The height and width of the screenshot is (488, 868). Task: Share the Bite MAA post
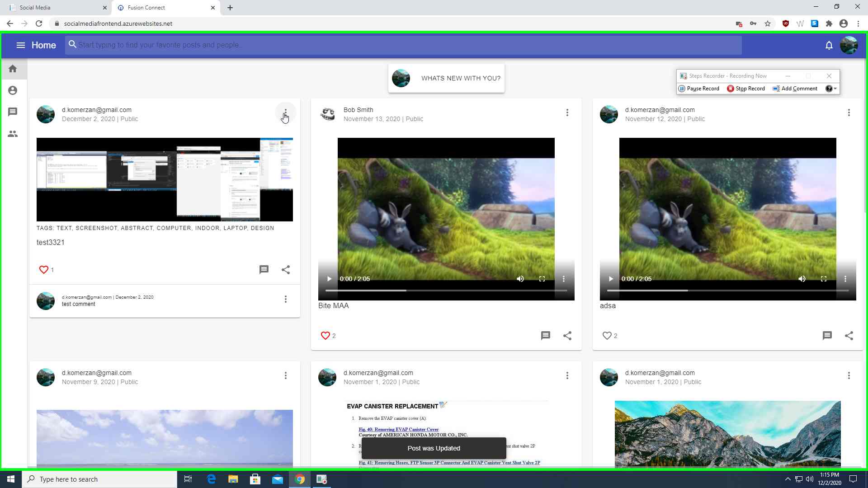coord(567,336)
